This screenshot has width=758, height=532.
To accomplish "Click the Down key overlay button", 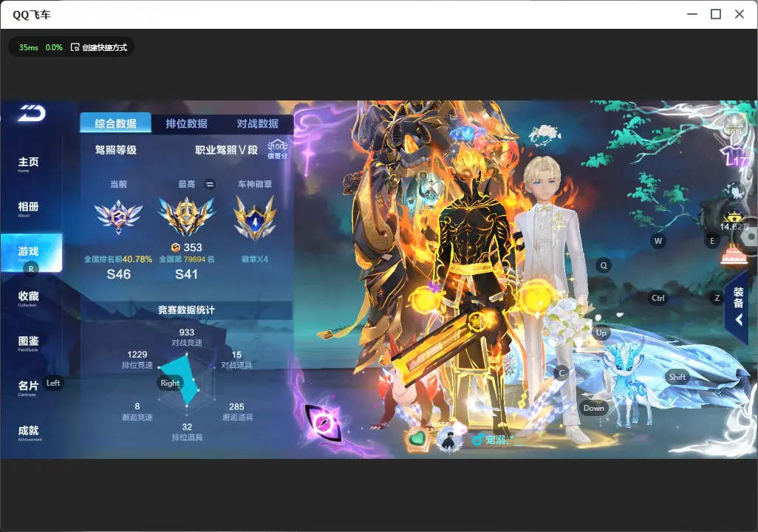I will [594, 408].
